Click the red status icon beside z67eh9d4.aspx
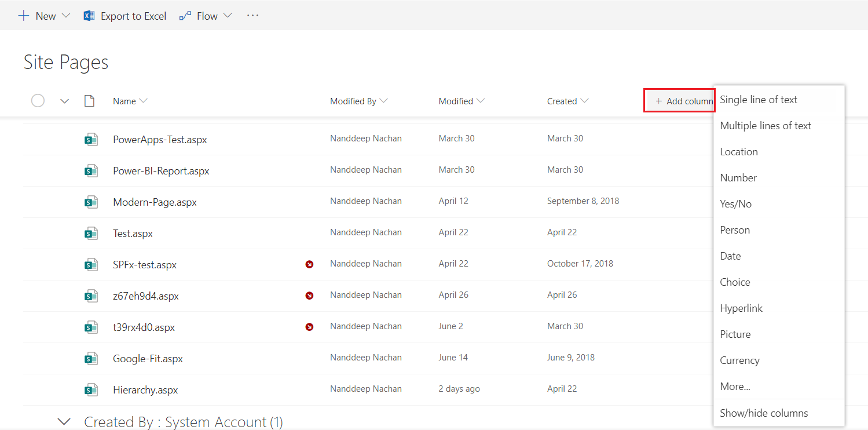 (x=309, y=296)
